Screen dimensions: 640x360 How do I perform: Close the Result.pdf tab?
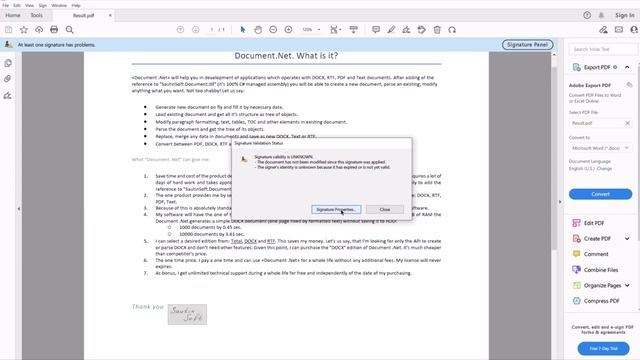[x=110, y=16]
